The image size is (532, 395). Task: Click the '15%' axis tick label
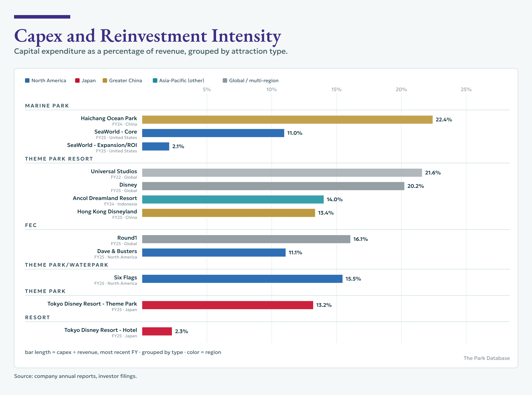[x=337, y=90]
